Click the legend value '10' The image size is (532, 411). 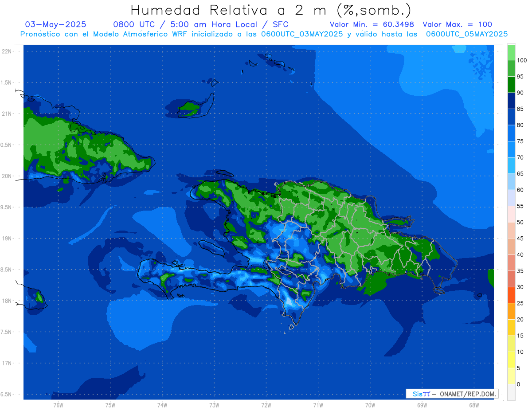click(x=520, y=352)
